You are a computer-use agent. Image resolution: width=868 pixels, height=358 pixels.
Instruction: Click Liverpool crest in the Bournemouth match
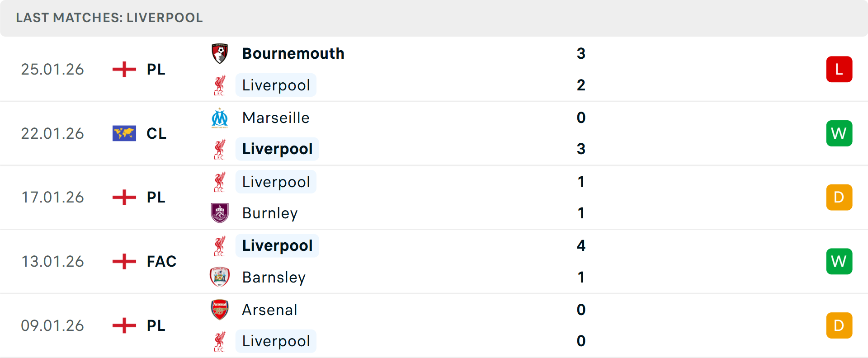click(220, 85)
